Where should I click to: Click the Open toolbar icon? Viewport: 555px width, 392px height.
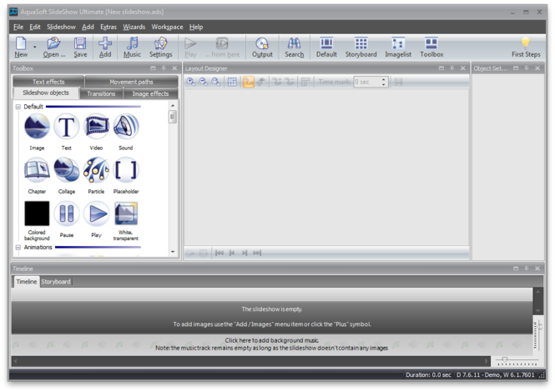pyautogui.click(x=53, y=47)
